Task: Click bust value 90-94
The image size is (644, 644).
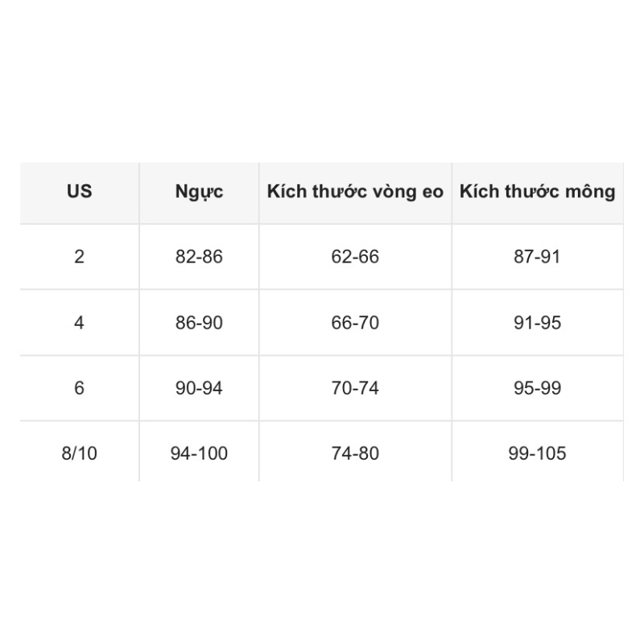Action: click(x=199, y=388)
